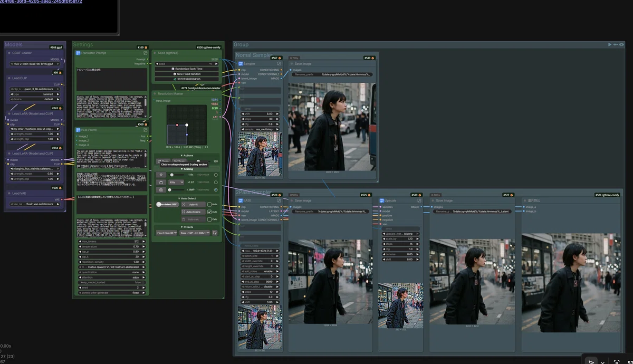Click the Translator Prompt node icon
This screenshot has height=364, width=633.
pyautogui.click(x=78, y=53)
